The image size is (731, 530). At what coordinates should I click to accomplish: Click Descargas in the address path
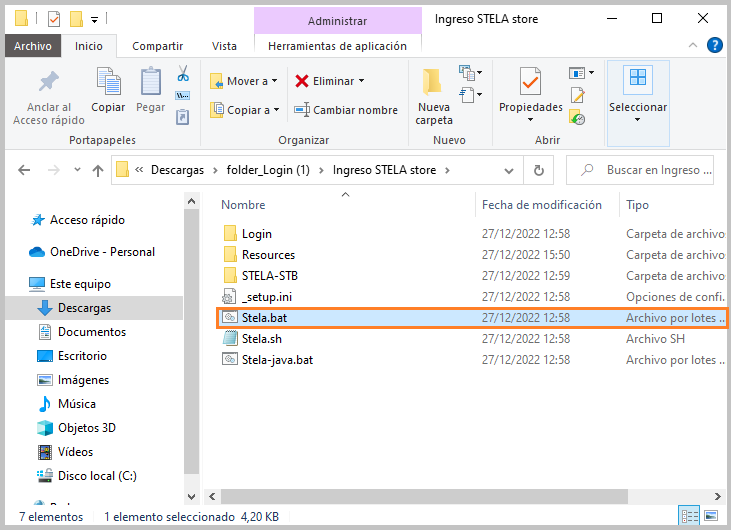click(177, 170)
